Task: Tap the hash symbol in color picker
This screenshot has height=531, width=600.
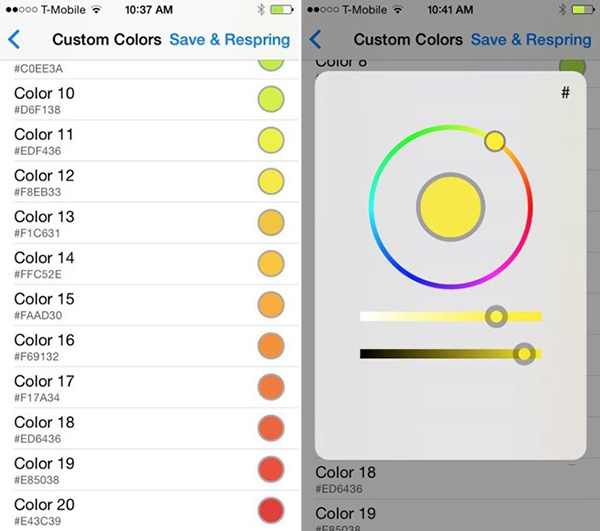Action: tap(565, 93)
